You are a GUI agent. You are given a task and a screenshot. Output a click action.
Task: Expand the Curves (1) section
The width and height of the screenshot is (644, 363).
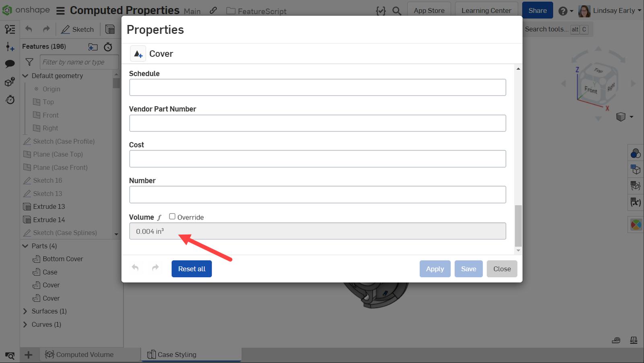click(25, 325)
